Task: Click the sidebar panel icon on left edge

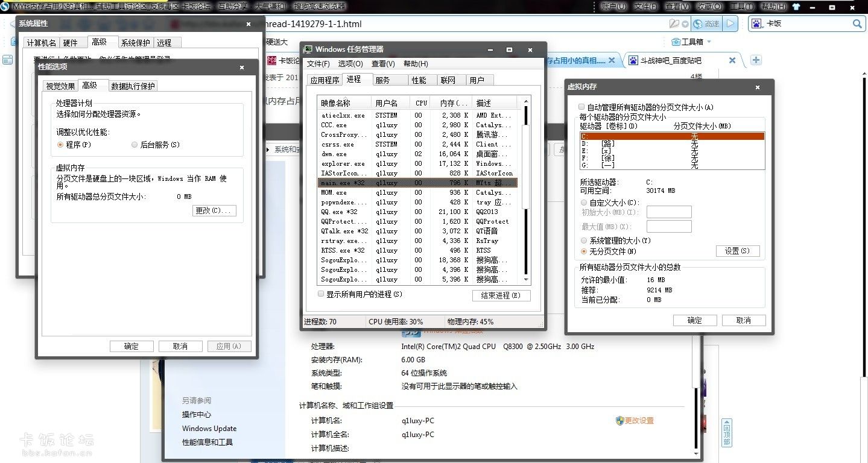Action: click(x=7, y=60)
